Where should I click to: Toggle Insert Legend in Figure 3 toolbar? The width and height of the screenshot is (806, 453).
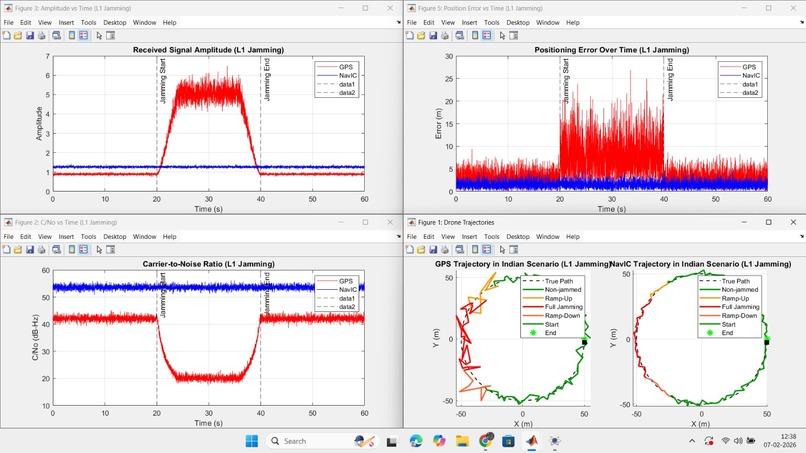coord(84,35)
